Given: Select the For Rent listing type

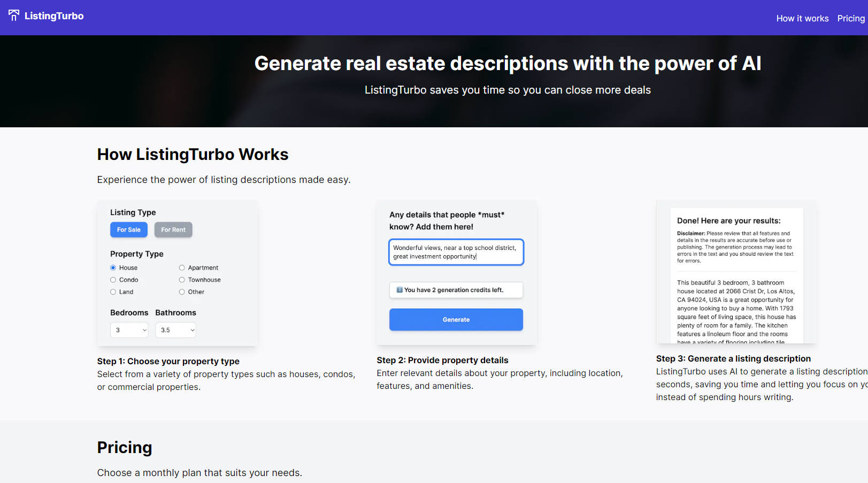Looking at the screenshot, I should click(x=173, y=229).
